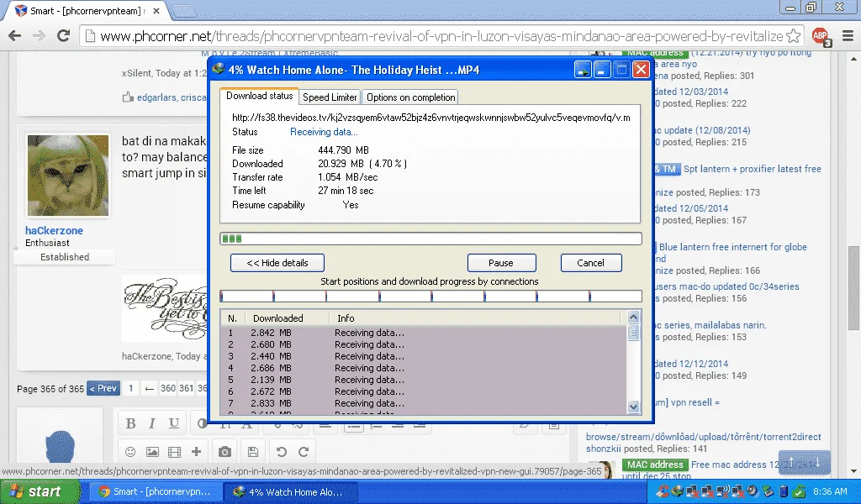Open the Speed Limiter tab
The width and height of the screenshot is (861, 504).
point(330,97)
